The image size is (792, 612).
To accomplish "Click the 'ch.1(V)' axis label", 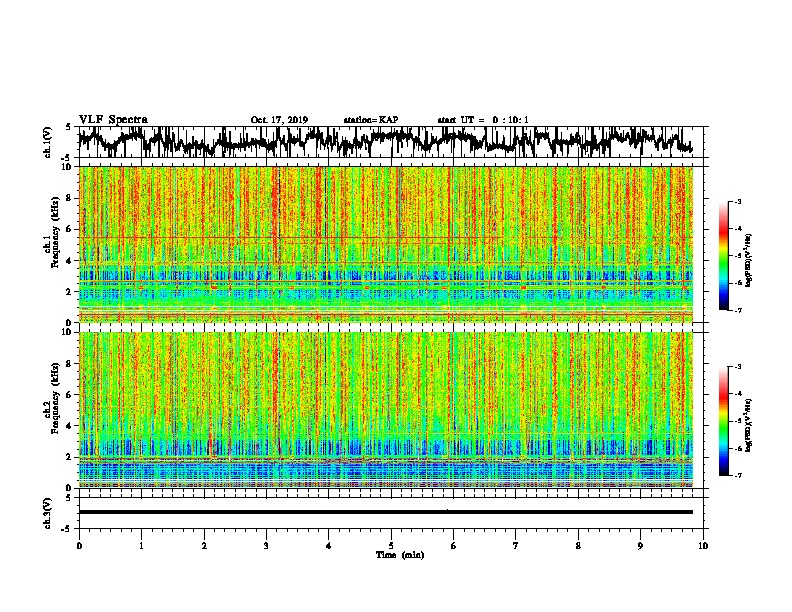I will pyautogui.click(x=47, y=142).
